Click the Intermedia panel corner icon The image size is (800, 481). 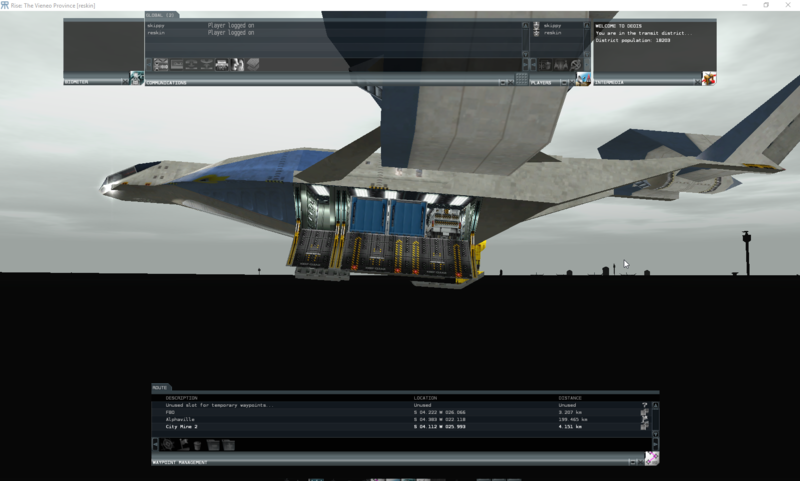click(709, 79)
